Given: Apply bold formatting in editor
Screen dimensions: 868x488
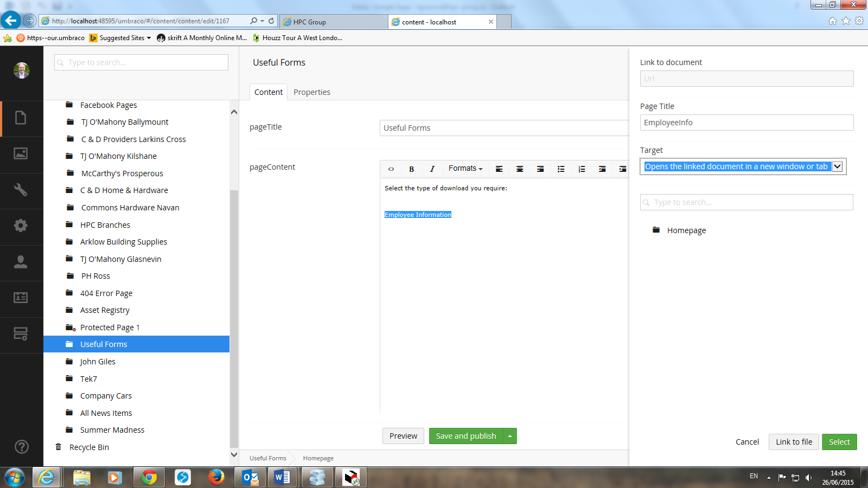Looking at the screenshot, I should tap(412, 169).
